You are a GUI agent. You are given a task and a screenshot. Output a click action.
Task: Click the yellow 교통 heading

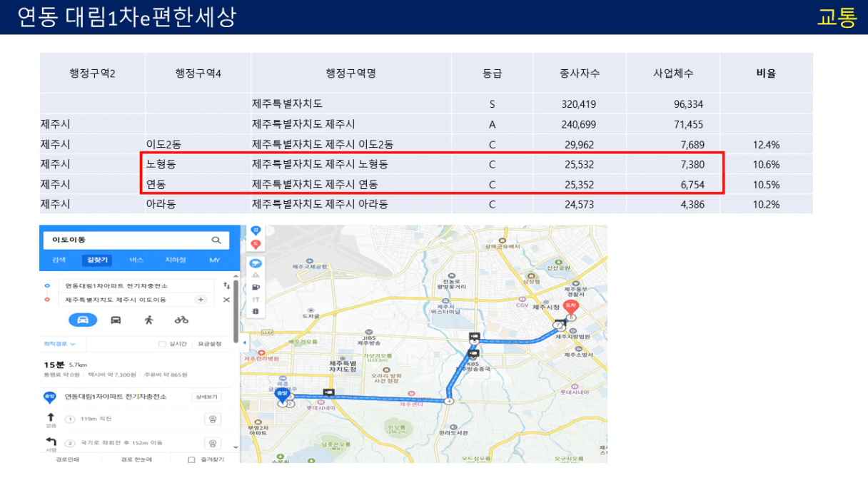coord(837,16)
